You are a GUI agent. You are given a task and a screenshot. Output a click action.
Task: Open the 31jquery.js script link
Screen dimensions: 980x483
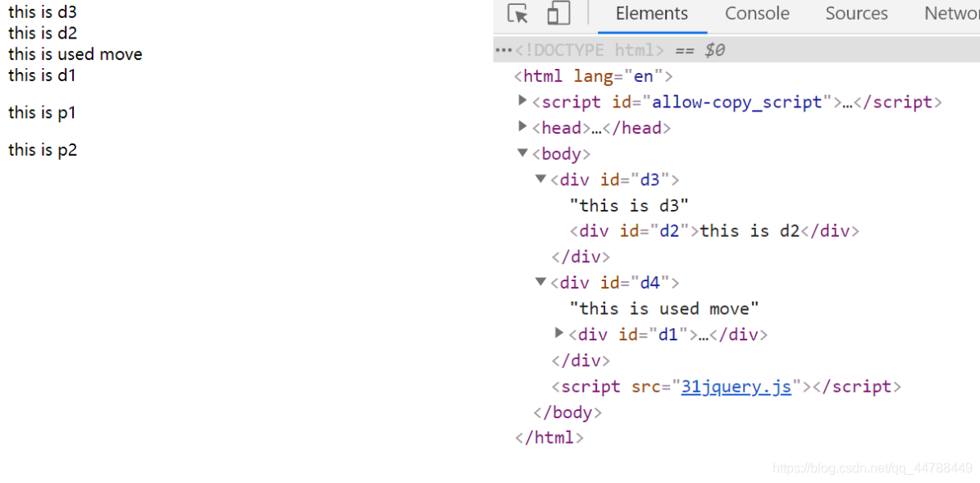pos(736,387)
